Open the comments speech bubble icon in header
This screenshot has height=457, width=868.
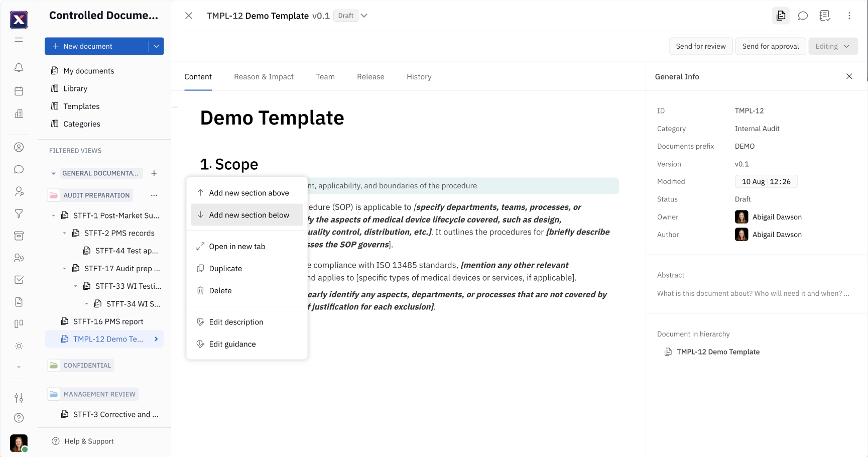[x=803, y=16]
